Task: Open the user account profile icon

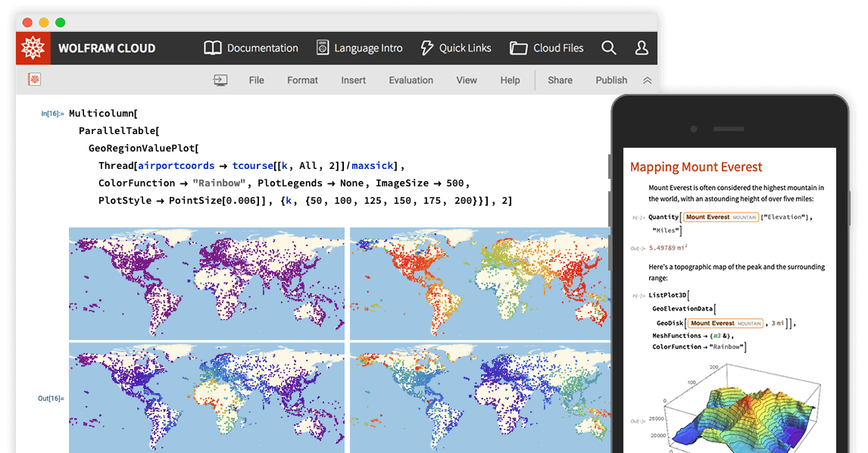Action: pos(641,48)
